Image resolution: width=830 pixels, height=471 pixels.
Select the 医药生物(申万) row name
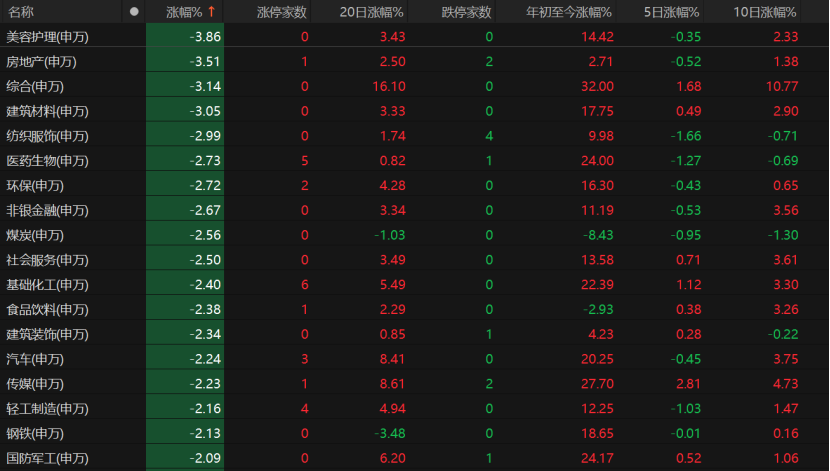click(x=47, y=161)
